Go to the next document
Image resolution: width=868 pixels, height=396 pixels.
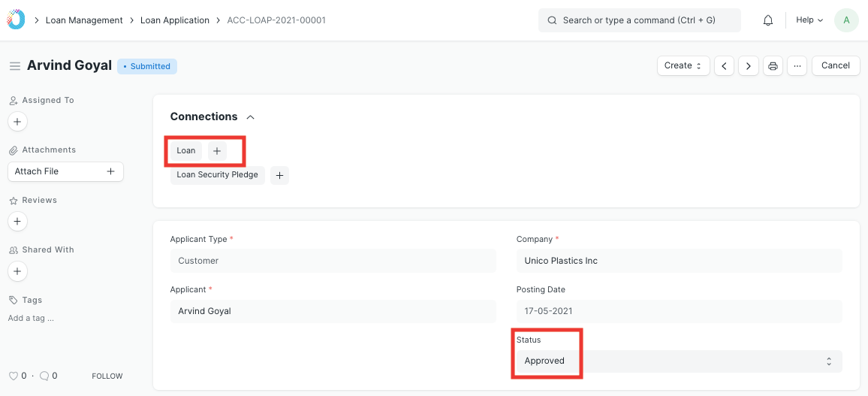pos(749,66)
